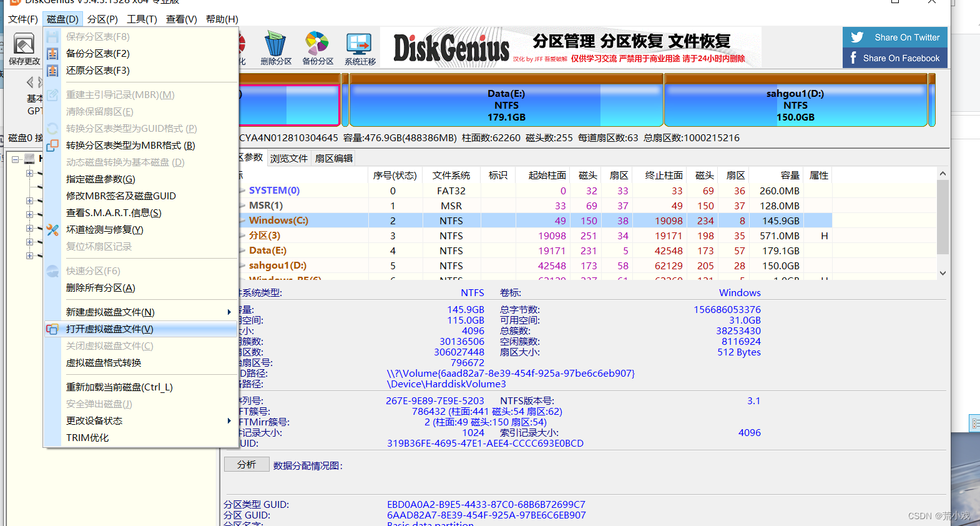The width and height of the screenshot is (980, 526).
Task: Click the partition list vertical scrollbar thumb
Action: pyautogui.click(x=943, y=217)
